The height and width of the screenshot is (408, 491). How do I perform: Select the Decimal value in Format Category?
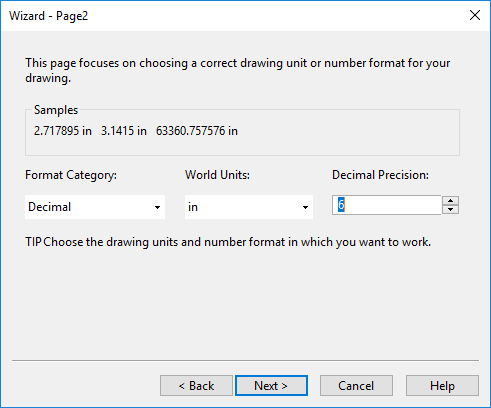(50, 207)
